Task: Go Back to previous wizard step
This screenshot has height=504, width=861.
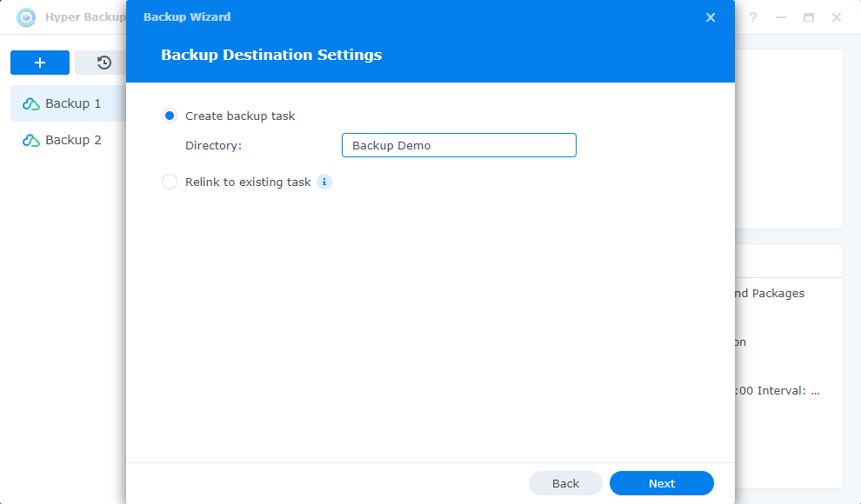Action: click(x=565, y=483)
